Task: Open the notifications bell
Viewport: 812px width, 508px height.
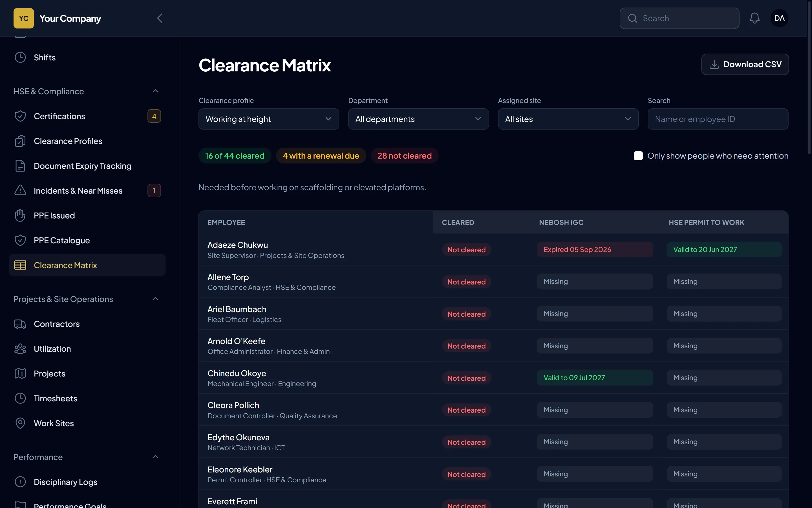Action: [754, 18]
